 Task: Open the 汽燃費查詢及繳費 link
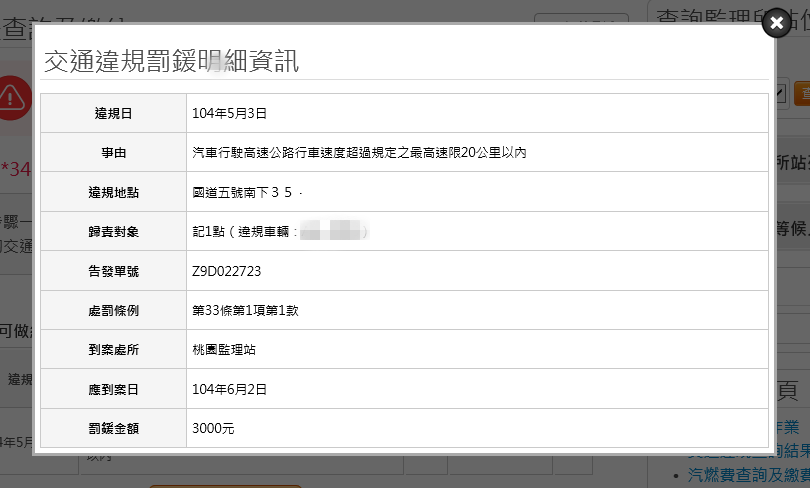click(x=747, y=475)
